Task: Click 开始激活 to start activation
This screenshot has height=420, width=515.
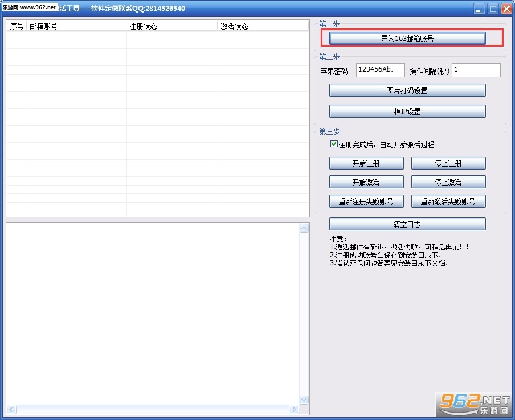Action: tap(366, 182)
